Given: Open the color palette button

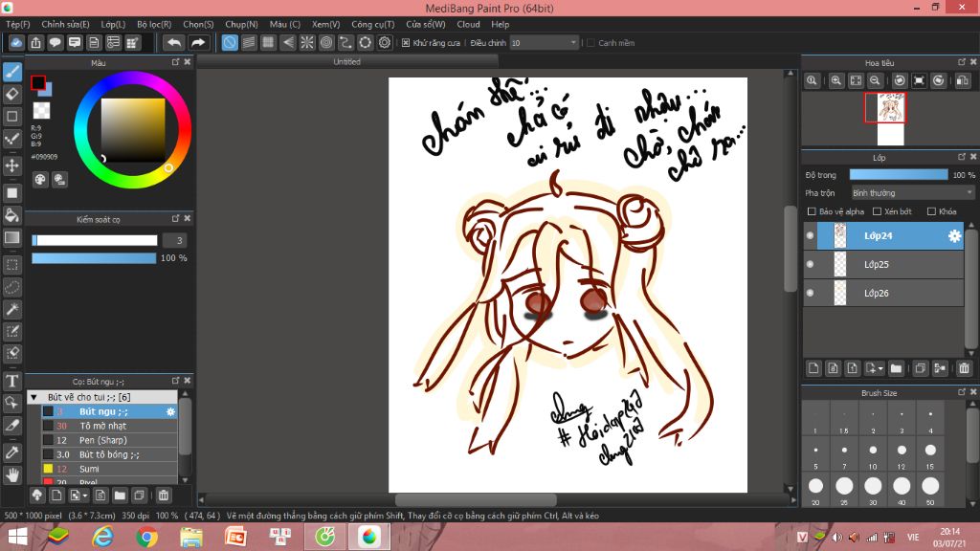Looking at the screenshot, I should tap(40, 180).
